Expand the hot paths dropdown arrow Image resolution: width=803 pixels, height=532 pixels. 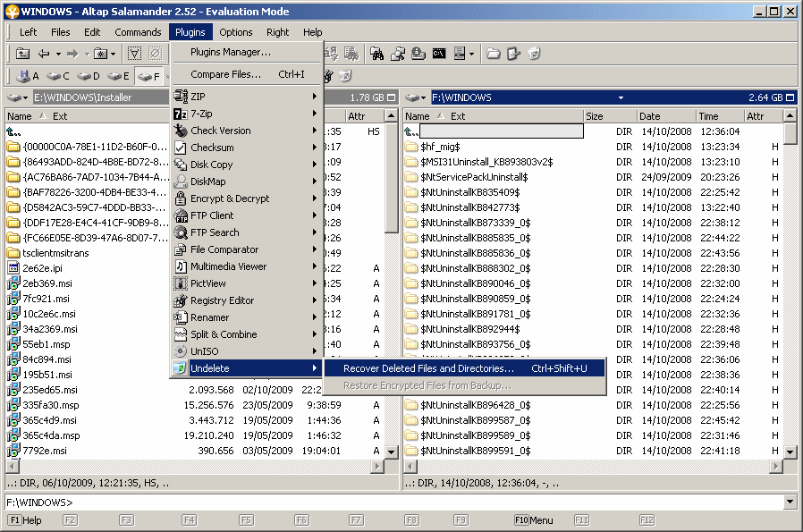point(114,54)
